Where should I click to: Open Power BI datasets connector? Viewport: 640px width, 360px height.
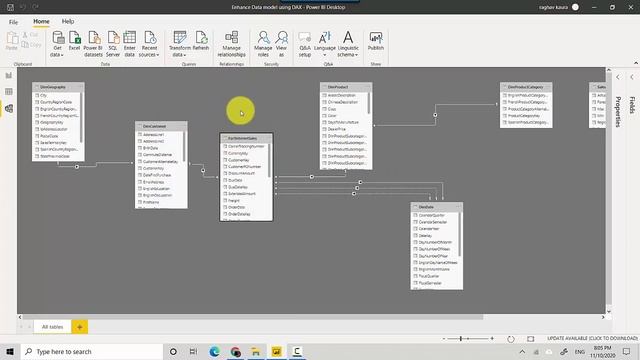(x=93, y=44)
